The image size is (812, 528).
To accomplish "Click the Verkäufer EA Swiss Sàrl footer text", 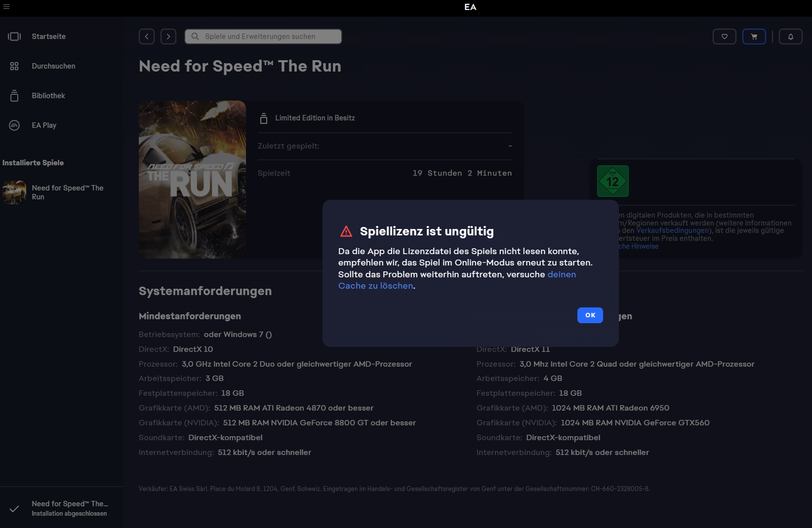I will click(394, 489).
